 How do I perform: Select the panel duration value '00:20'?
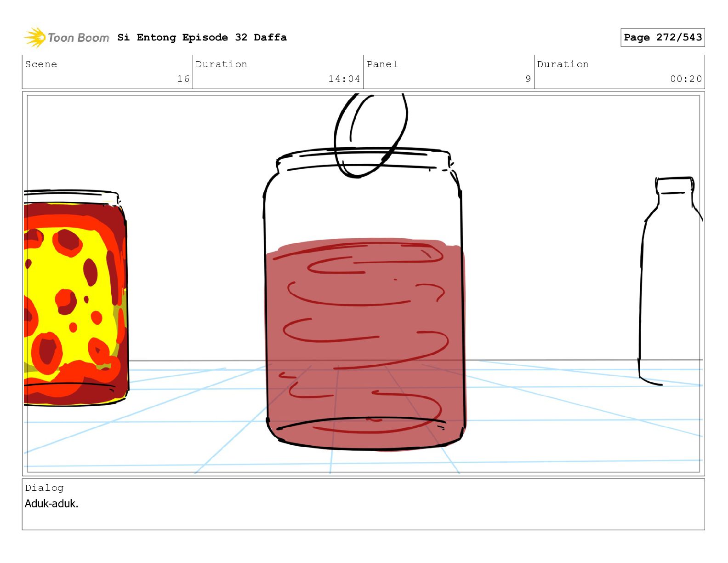pyautogui.click(x=686, y=79)
